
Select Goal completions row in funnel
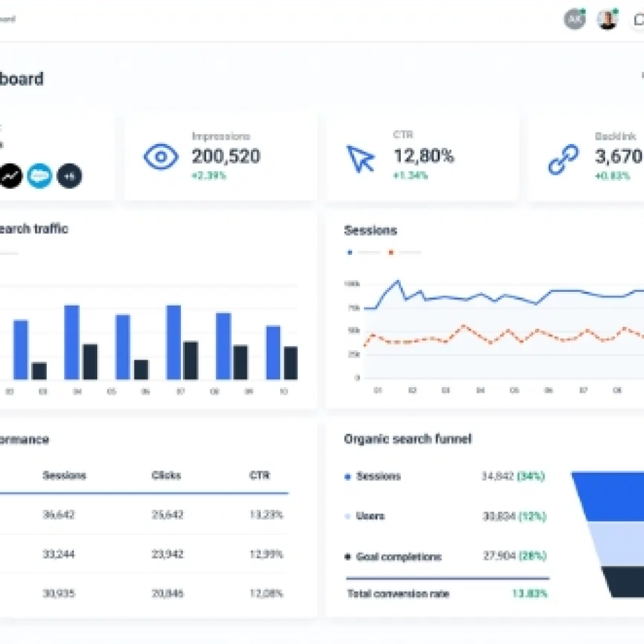398,557
